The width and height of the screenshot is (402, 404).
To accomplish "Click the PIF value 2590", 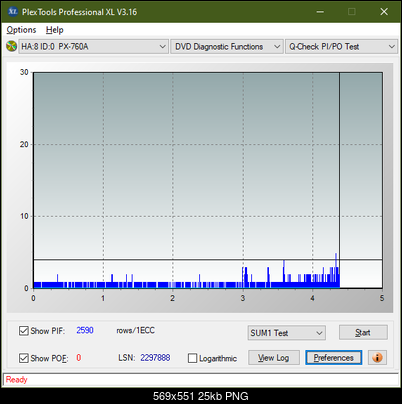I will 85,330.
